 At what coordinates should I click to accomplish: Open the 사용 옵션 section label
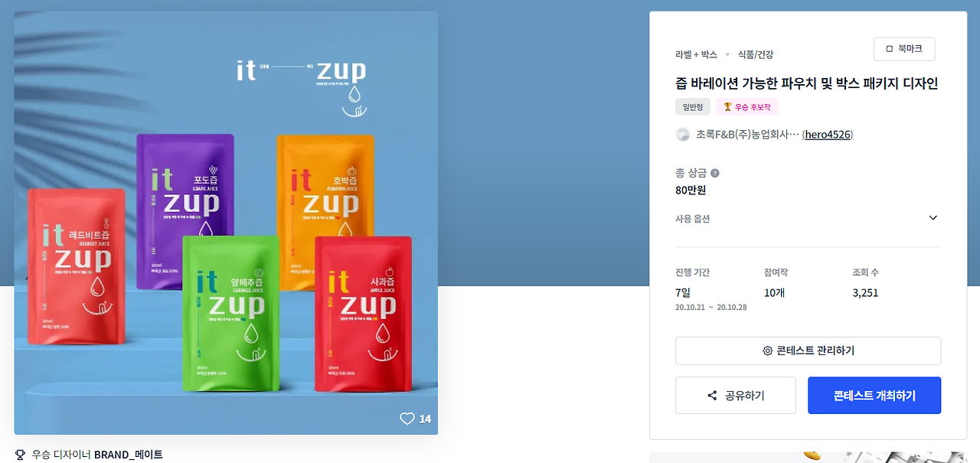[692, 219]
